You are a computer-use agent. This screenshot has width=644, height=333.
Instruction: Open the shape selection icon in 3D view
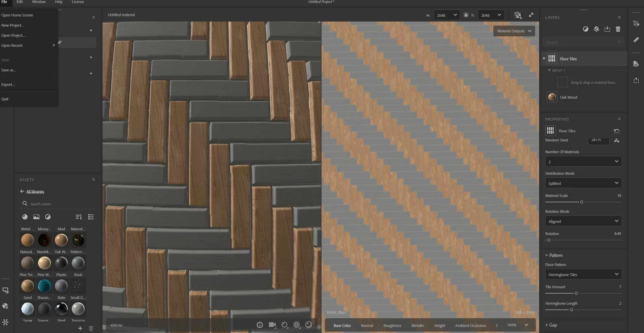284,325
